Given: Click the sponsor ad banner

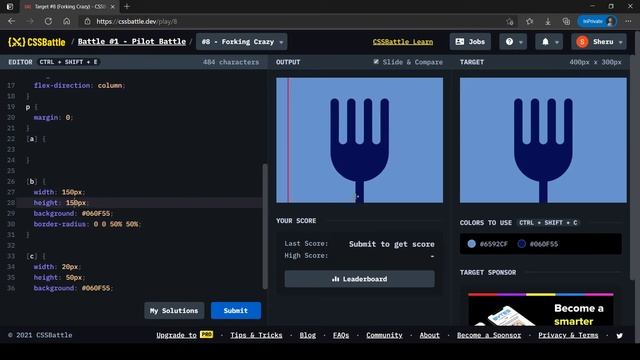Looking at the screenshot, I should (541, 309).
